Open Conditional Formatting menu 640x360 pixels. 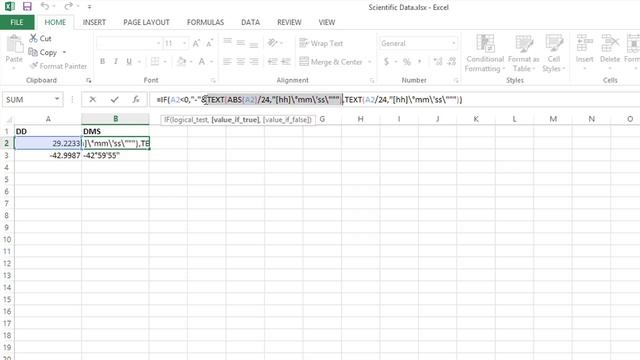point(485,53)
